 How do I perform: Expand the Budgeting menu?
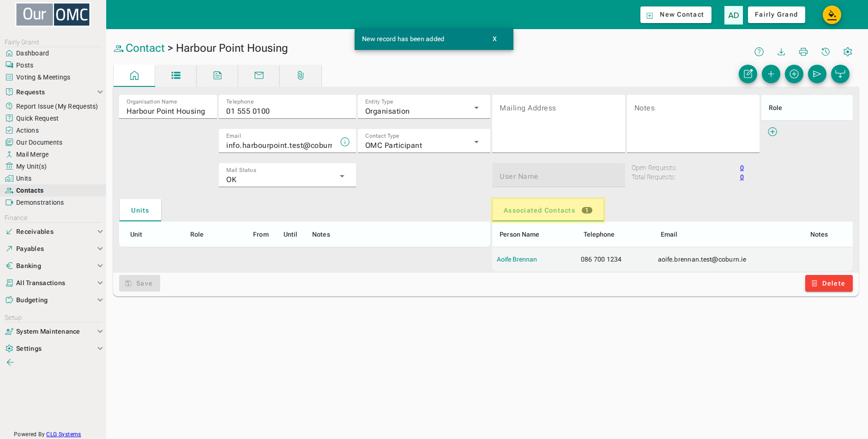click(53, 300)
